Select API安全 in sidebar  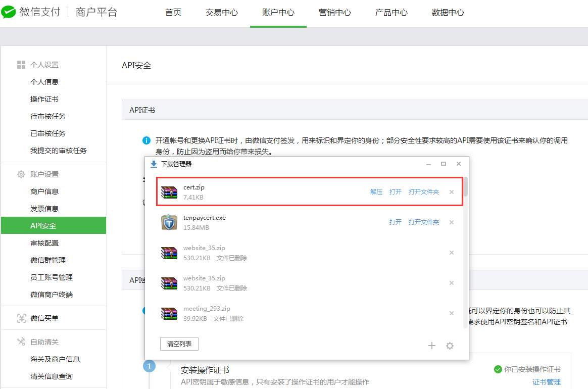click(54, 225)
